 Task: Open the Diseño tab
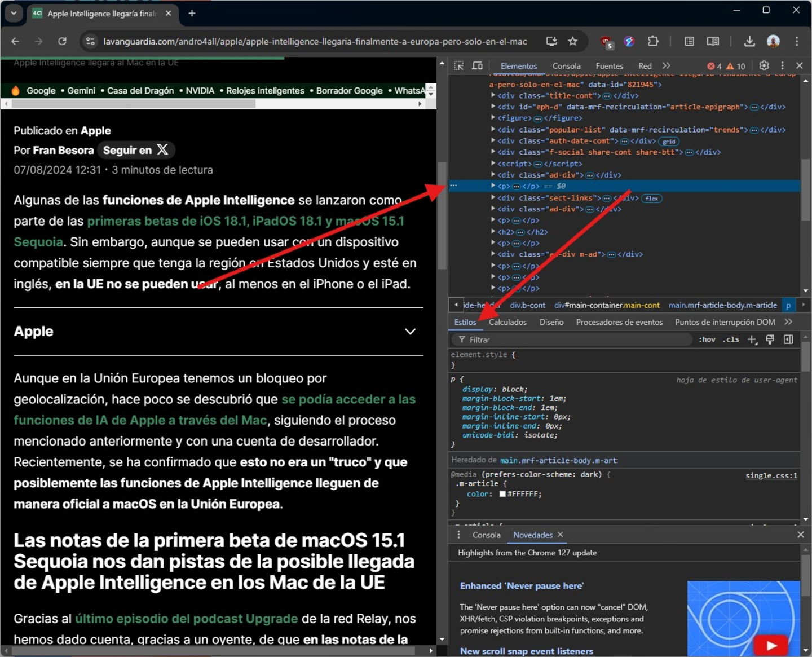coord(551,322)
